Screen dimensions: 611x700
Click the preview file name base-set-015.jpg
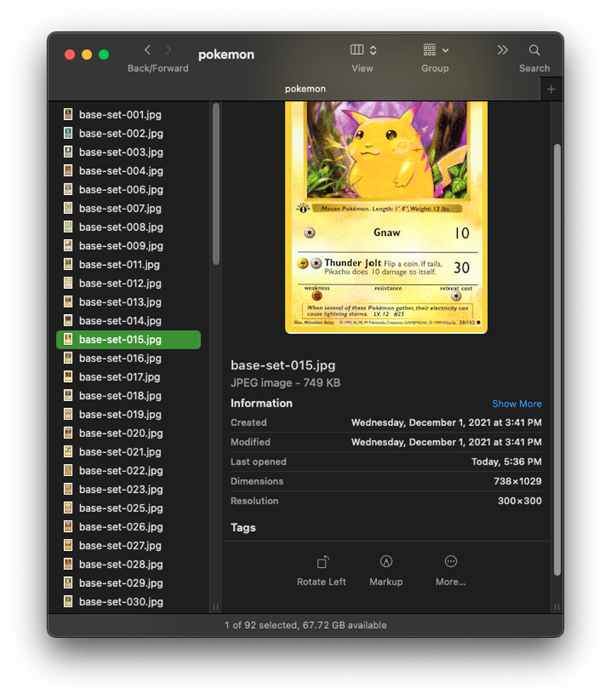point(283,365)
